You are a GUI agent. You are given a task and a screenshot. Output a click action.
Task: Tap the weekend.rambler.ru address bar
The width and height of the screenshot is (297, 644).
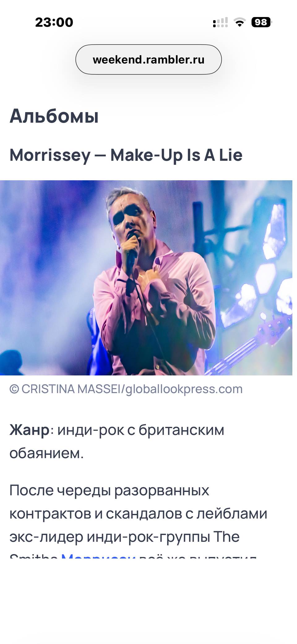pos(148,59)
